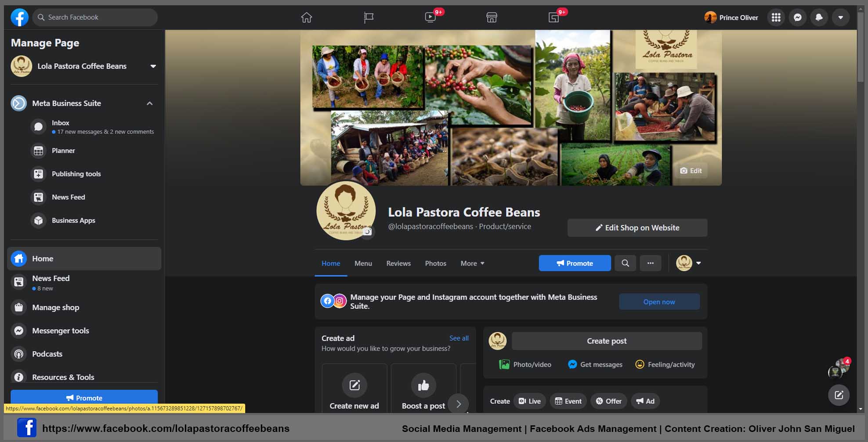Click the blue Promote button in the sidebar
The width and height of the screenshot is (868, 442).
click(x=84, y=397)
